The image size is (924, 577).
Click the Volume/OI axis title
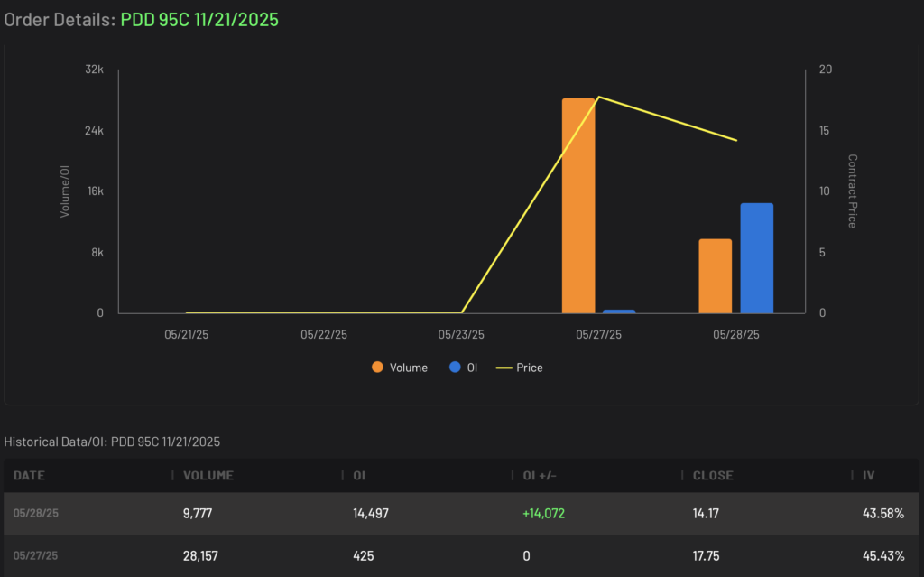[x=65, y=191]
